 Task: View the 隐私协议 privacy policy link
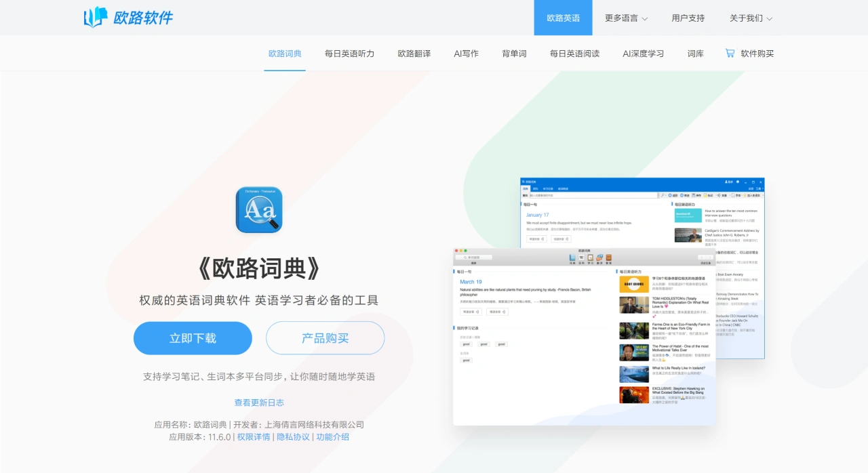click(x=292, y=437)
